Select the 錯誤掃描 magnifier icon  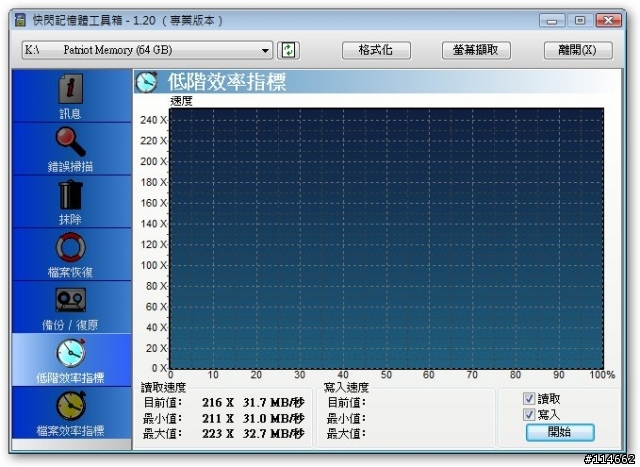[x=70, y=141]
